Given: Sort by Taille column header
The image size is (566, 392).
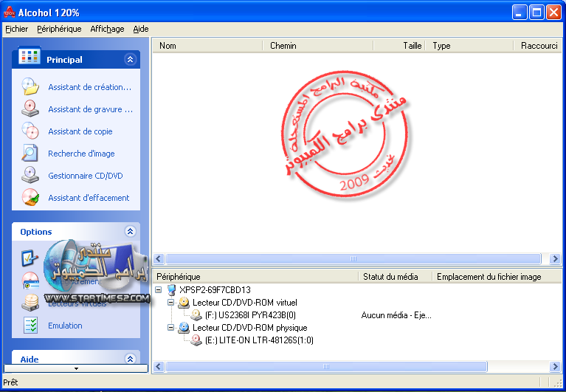Looking at the screenshot, I should click(399, 46).
